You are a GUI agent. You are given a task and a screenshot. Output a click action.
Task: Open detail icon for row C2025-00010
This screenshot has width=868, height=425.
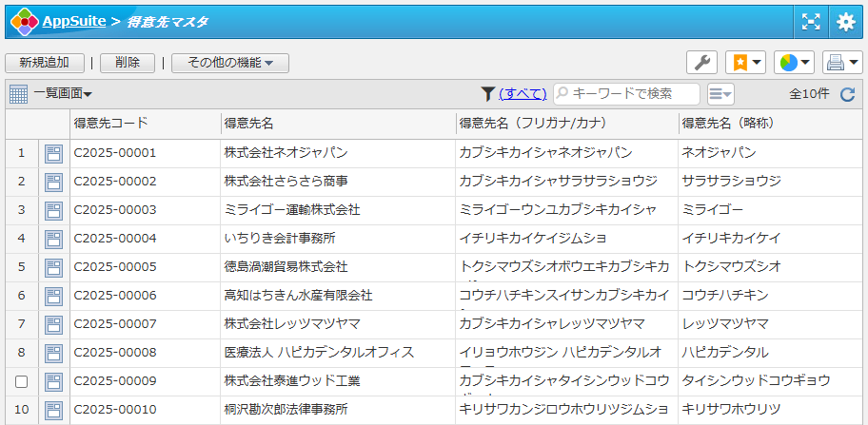(x=53, y=410)
